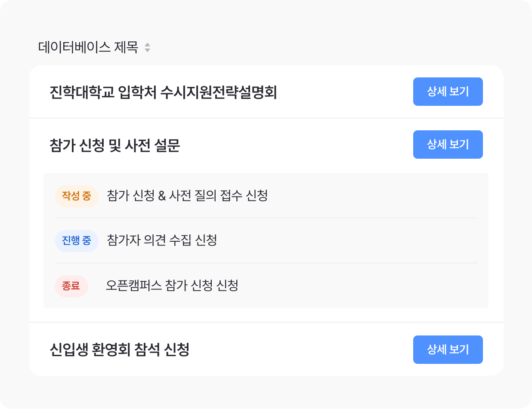
Task: Expand the 신입생 환영회 참석 신청 title row
Action: pyautogui.click(x=120, y=350)
